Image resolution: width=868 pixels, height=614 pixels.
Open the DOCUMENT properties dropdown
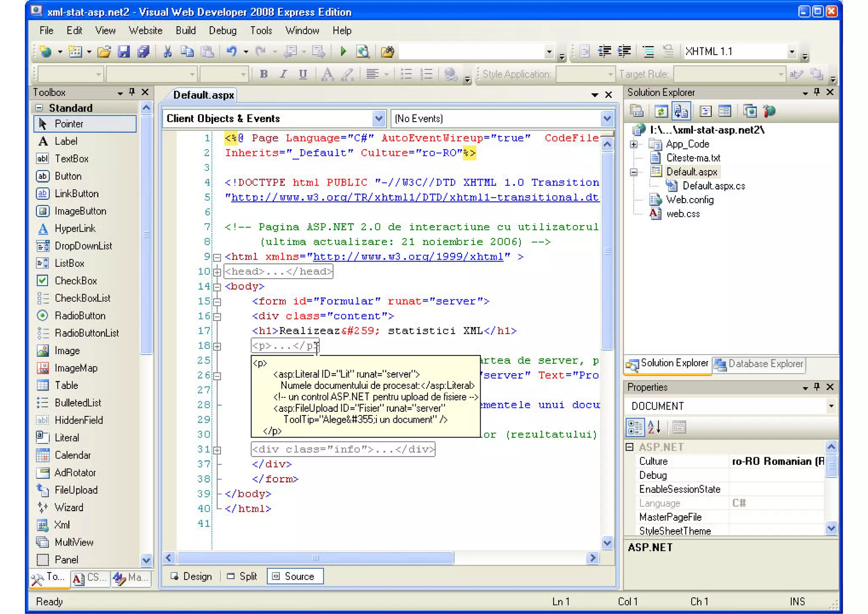click(x=831, y=406)
